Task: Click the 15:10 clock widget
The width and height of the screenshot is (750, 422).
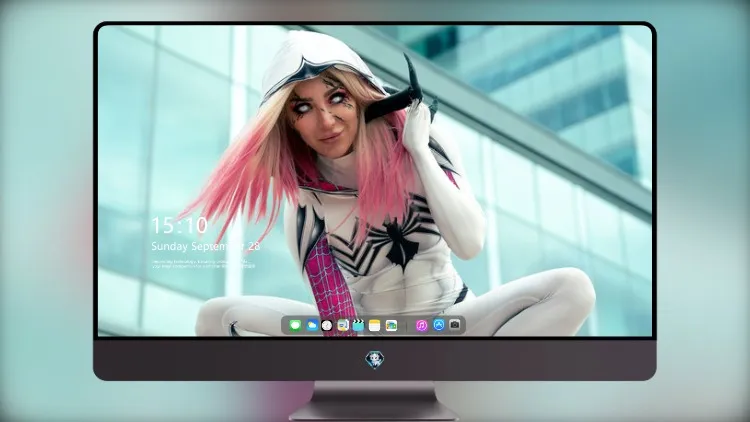Action: tap(179, 225)
